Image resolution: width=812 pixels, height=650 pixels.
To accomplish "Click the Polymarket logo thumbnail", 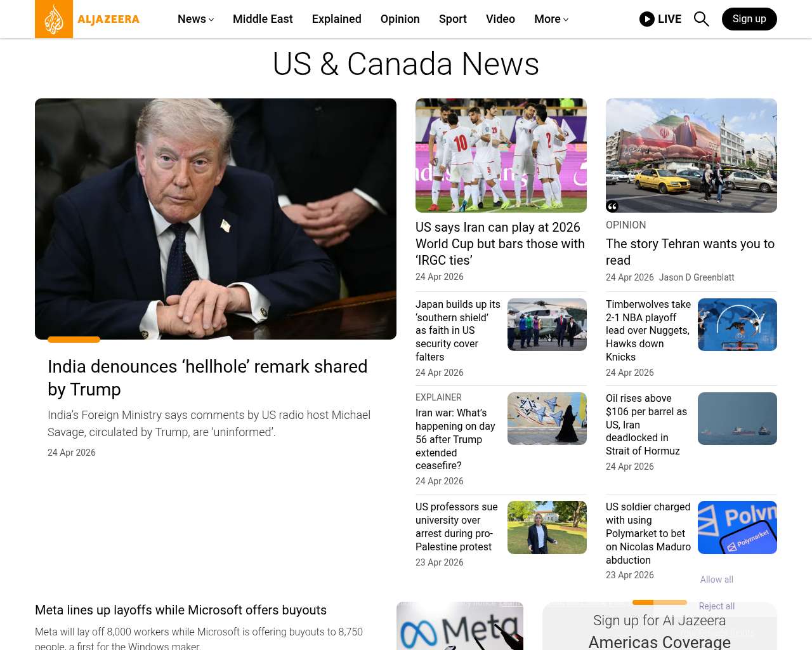I will pos(737,527).
